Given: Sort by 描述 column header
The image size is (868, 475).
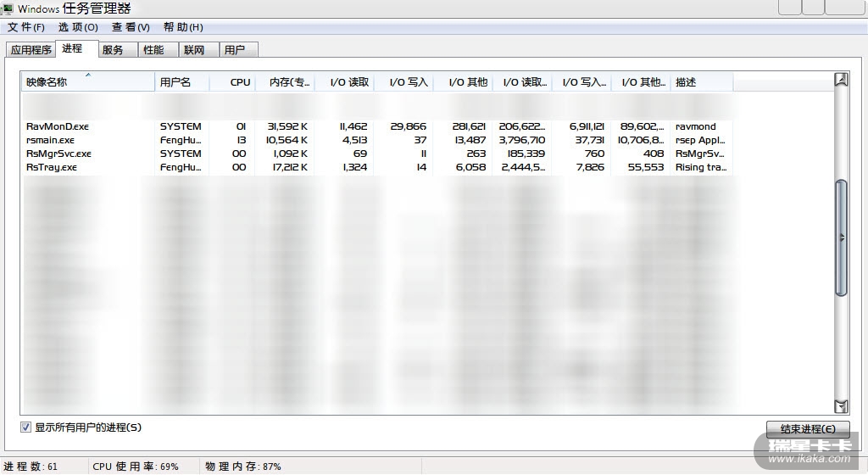Looking at the screenshot, I should [702, 82].
